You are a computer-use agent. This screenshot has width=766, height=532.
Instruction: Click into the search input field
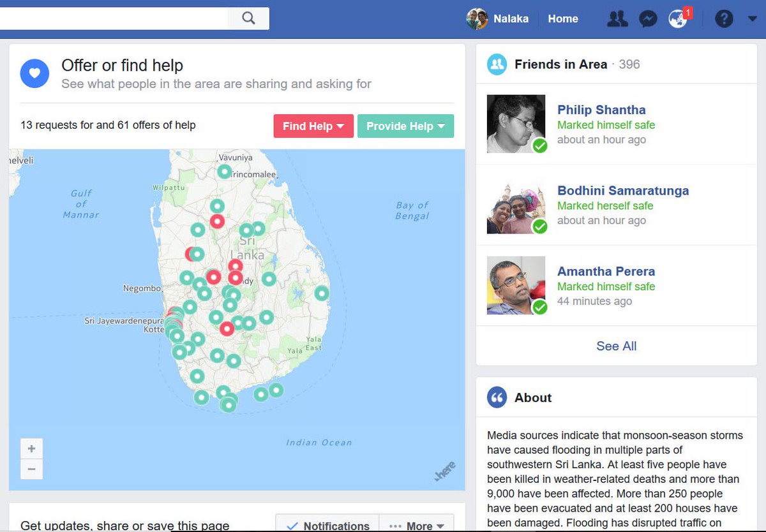tap(114, 18)
